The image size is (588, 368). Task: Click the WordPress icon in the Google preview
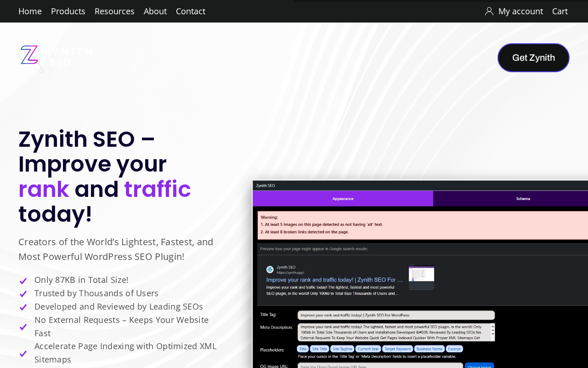click(x=270, y=270)
